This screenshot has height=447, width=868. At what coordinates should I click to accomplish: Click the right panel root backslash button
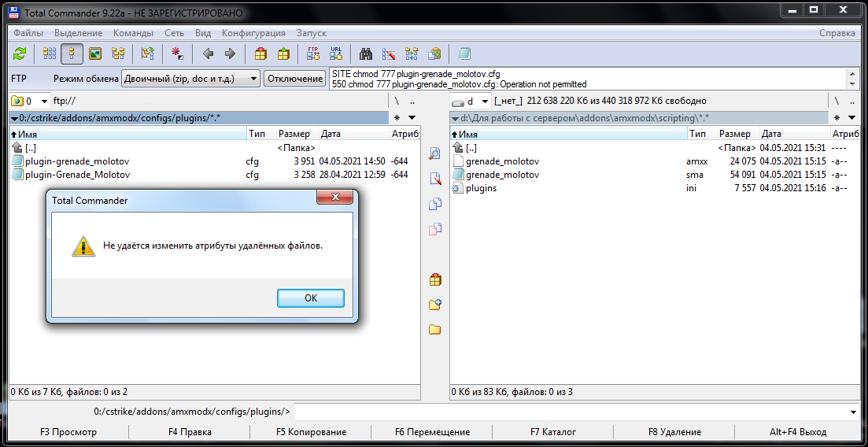coord(837,102)
